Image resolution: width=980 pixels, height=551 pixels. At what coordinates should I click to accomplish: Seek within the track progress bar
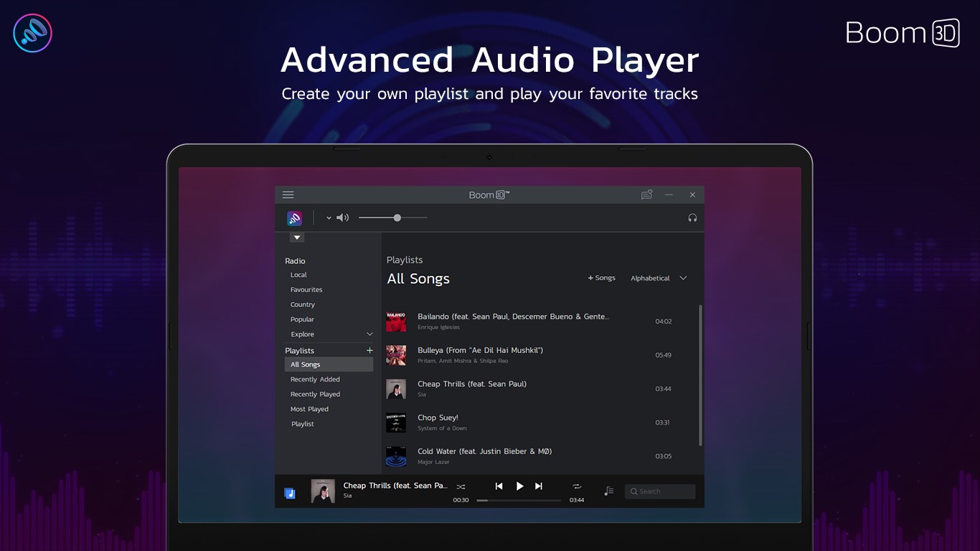519,500
